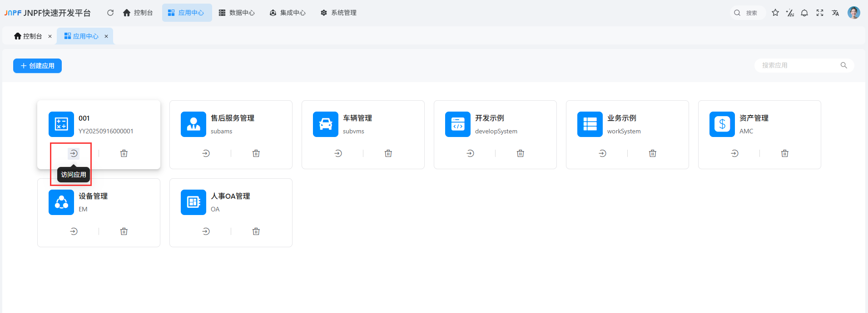Close the 应用中心 tab

106,36
